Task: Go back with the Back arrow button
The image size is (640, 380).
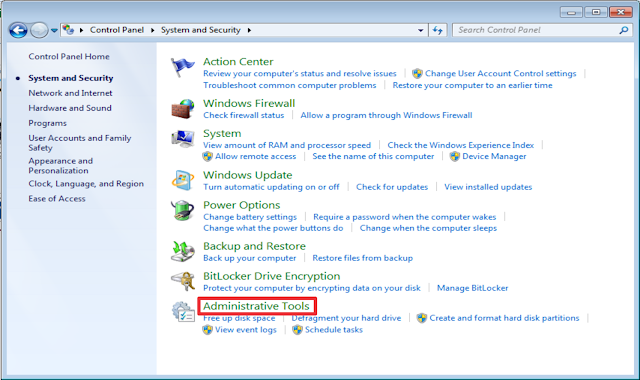Action: point(18,30)
